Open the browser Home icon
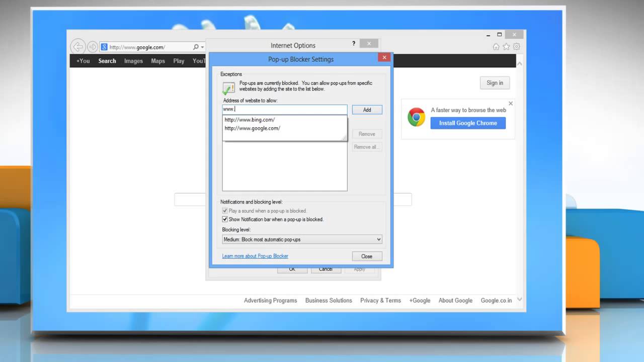The image size is (644, 362). point(496,47)
